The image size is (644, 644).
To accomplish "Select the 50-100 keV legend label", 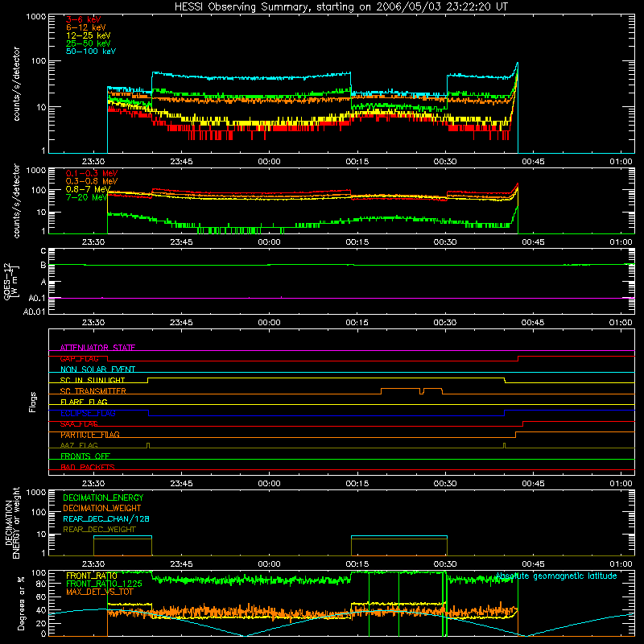I will (x=91, y=51).
